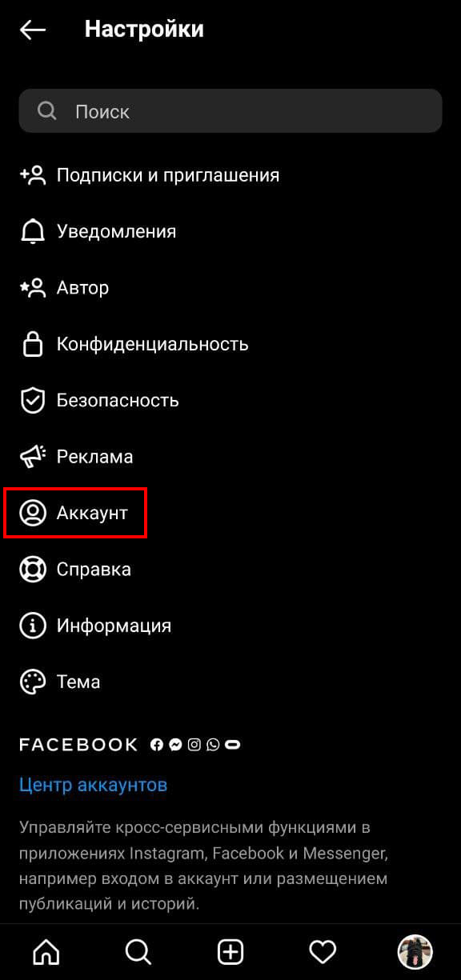461x980 pixels.
Task: Tap the palette icon beside Тема
Action: (33, 682)
